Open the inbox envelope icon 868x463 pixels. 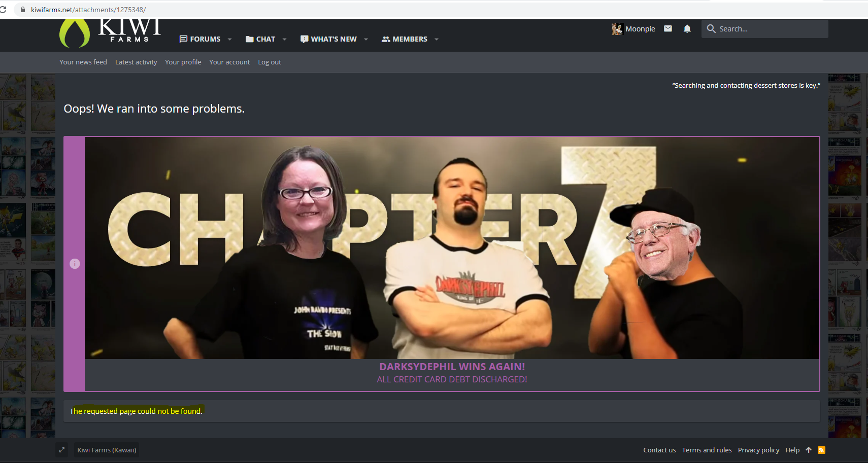click(668, 28)
